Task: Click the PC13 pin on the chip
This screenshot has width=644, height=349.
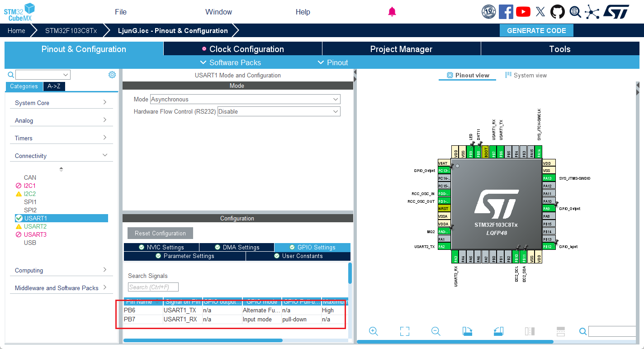Action: tap(444, 171)
